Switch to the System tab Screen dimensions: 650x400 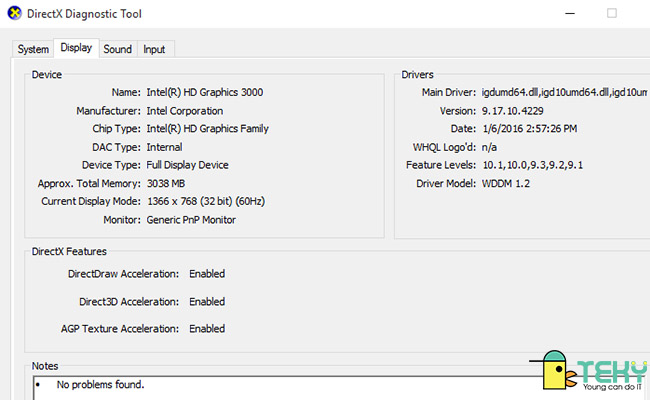point(33,49)
